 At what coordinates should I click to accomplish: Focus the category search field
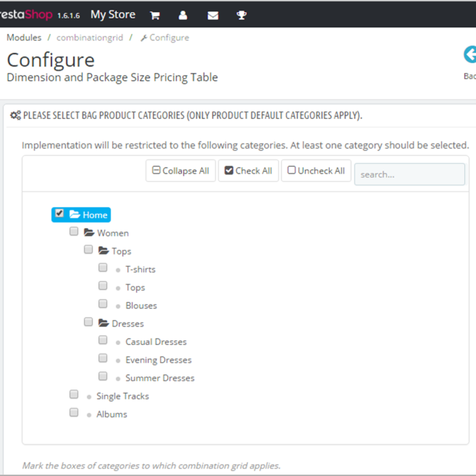click(x=409, y=175)
